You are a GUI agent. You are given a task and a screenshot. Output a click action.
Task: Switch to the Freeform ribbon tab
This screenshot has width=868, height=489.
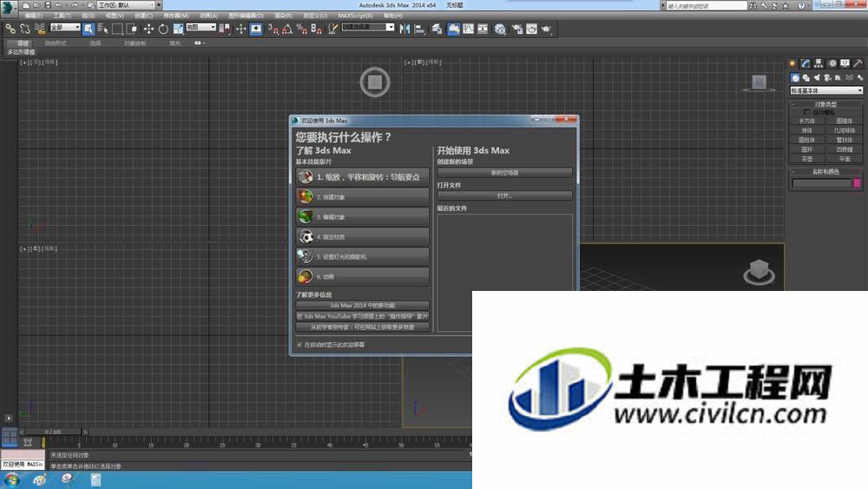pos(56,43)
